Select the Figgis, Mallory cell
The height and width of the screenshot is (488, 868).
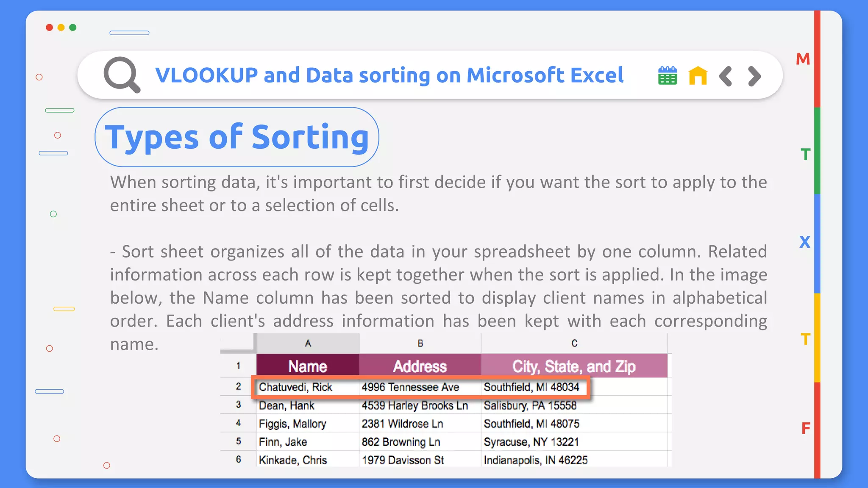[308, 423]
